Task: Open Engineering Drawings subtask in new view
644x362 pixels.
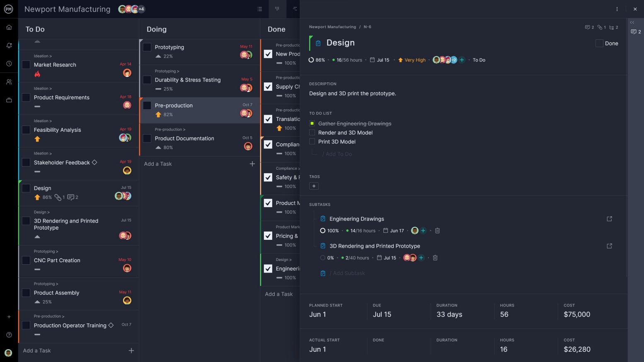Action: point(609,219)
